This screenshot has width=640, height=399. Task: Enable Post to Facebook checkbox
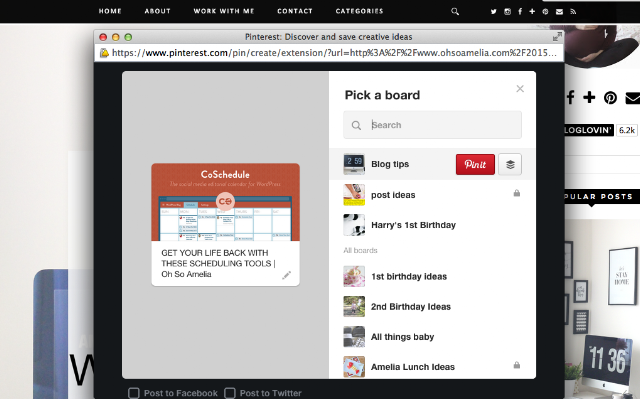[x=133, y=393]
